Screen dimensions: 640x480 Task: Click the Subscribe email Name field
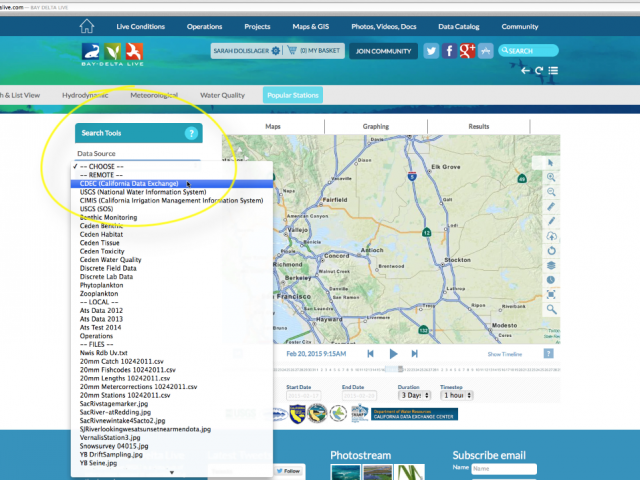tap(504, 469)
